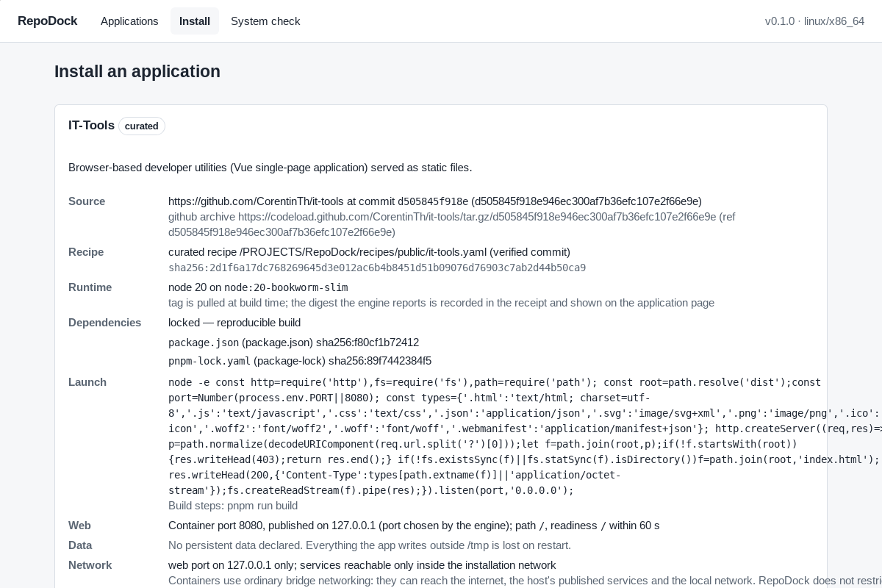The height and width of the screenshot is (588, 882).
Task: Click the node -e launch command block
Action: coord(525,436)
